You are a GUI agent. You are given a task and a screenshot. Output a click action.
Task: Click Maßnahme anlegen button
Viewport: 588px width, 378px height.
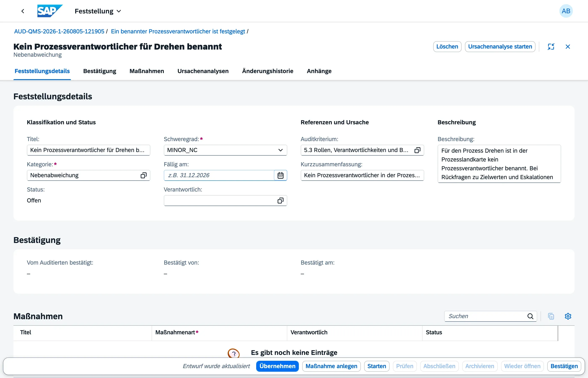[x=331, y=366]
